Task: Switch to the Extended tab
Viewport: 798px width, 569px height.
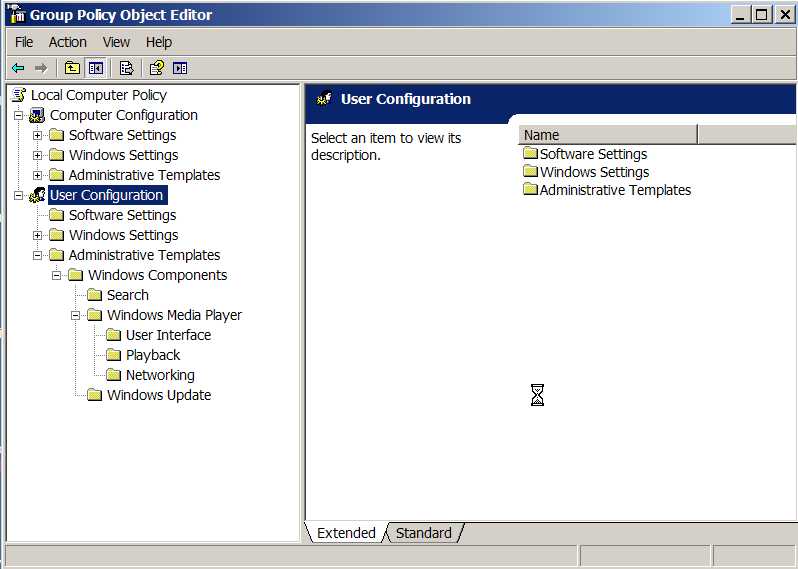Action: tap(346, 533)
